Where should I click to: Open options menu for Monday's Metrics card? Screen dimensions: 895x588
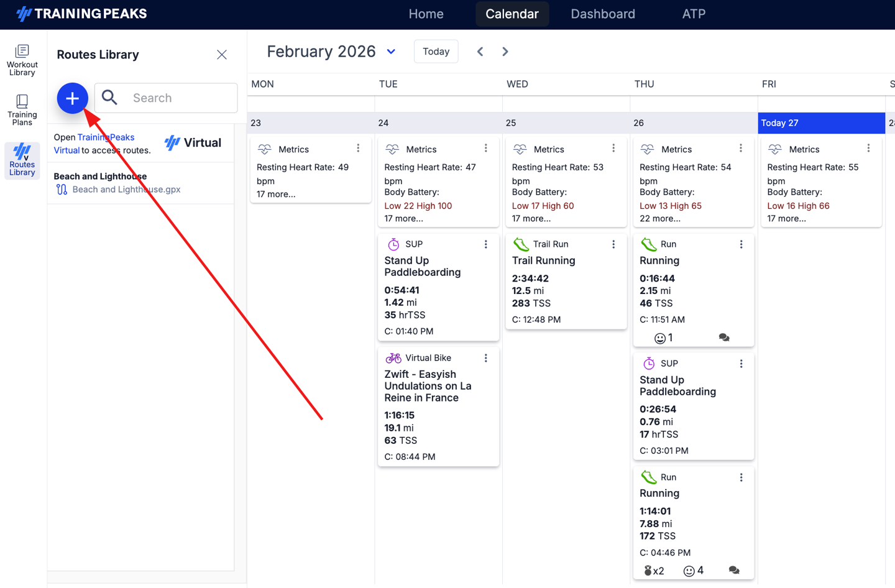coord(358,149)
